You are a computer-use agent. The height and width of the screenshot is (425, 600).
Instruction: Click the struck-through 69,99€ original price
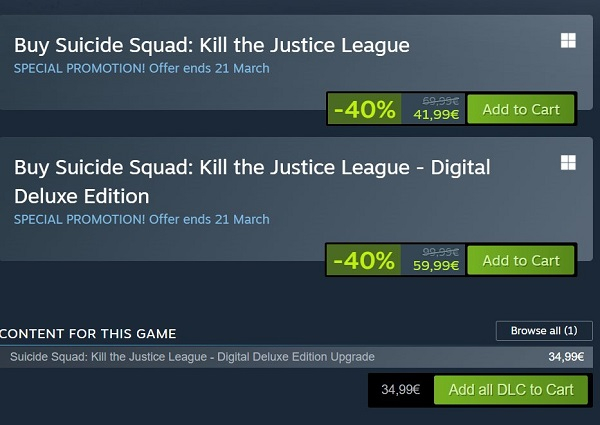[440, 101]
